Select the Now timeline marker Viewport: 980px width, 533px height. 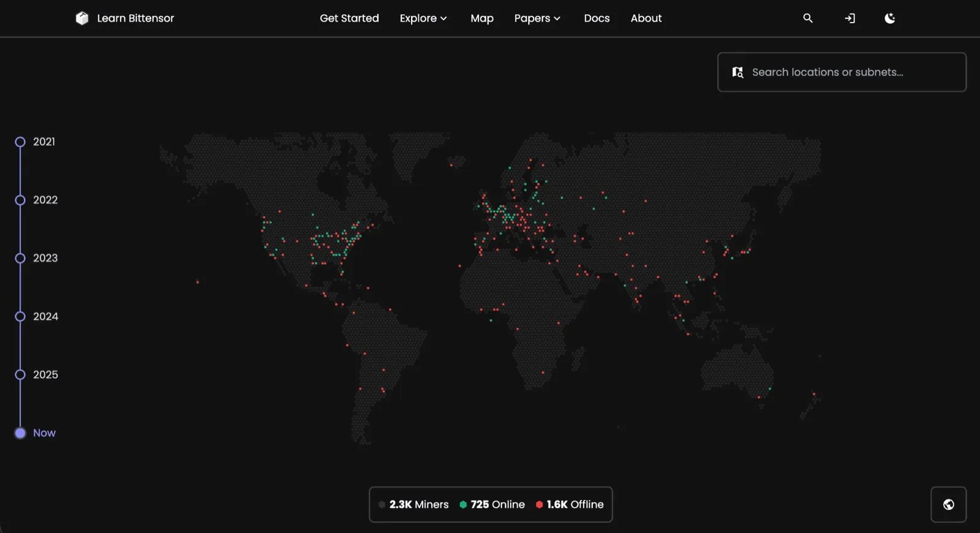(x=20, y=433)
